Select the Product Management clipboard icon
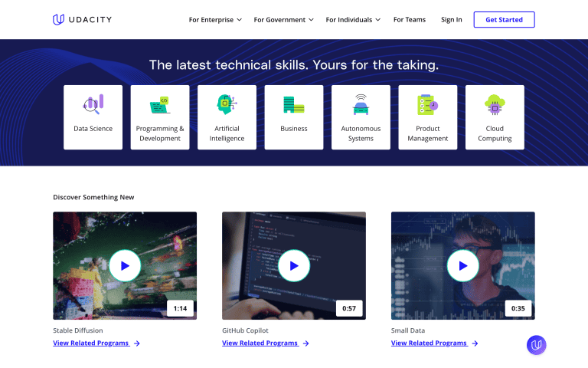Image resolution: width=588 pixels, height=368 pixels. coord(427,104)
